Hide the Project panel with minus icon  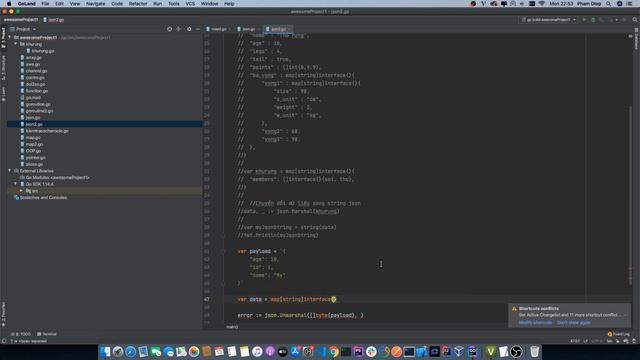click(198, 29)
